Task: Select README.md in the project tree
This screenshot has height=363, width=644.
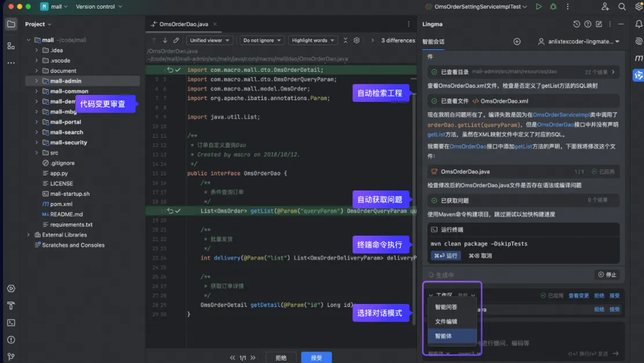Action: point(66,214)
